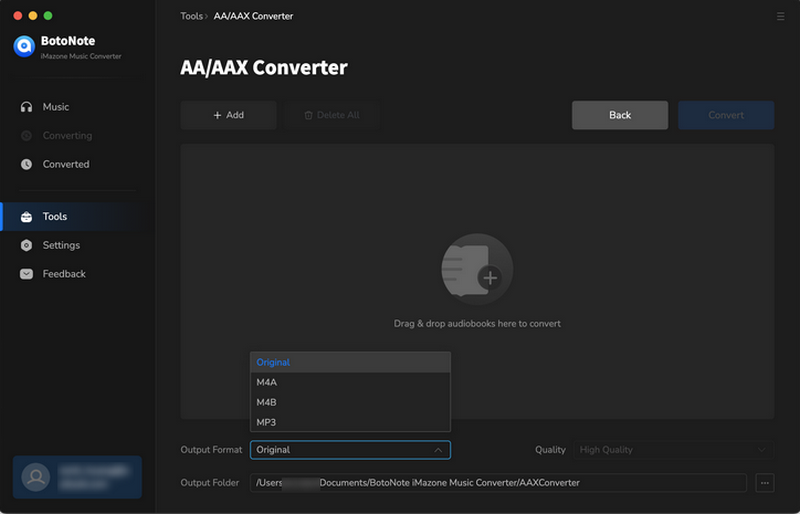The width and height of the screenshot is (800, 514).
Task: Open the Music section headphones icon
Action: [26, 107]
